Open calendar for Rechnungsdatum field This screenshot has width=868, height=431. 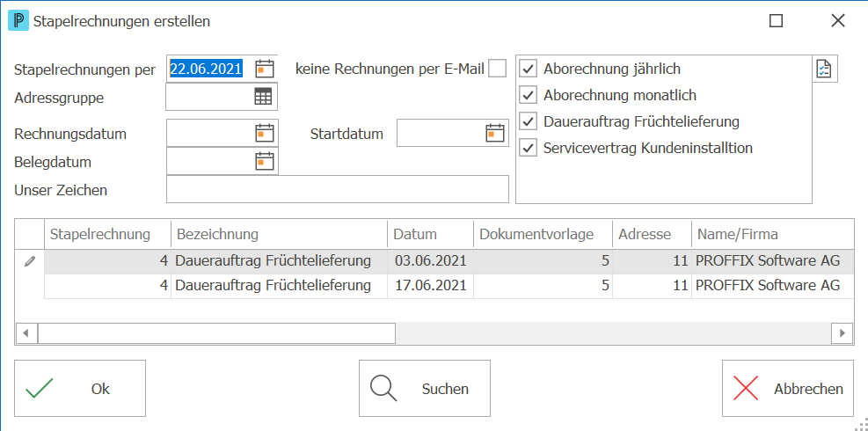point(265,133)
